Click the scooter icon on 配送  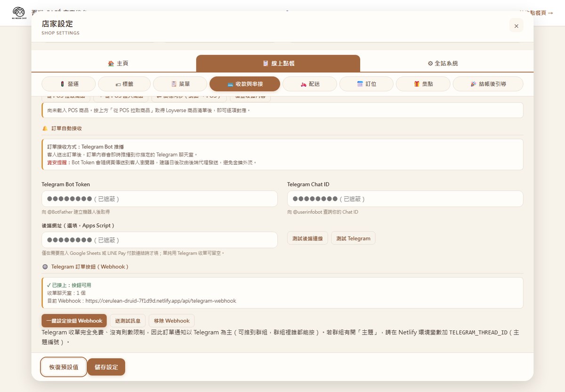click(304, 84)
